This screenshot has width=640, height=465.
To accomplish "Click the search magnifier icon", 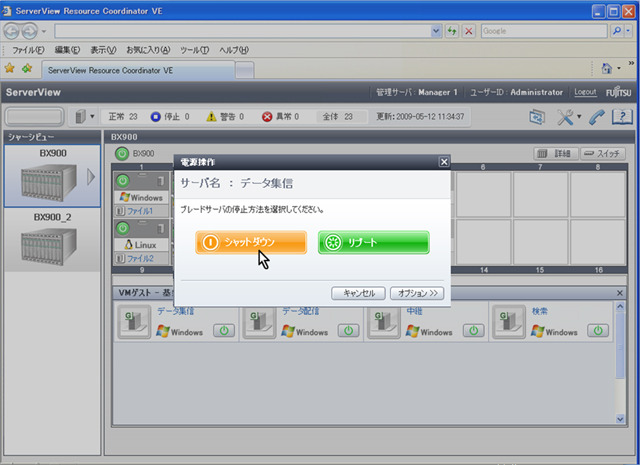I will [617, 31].
